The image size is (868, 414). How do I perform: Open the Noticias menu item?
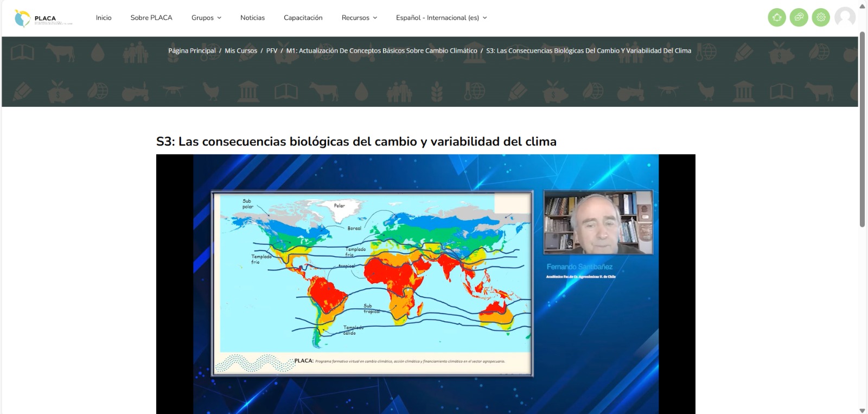pos(252,18)
